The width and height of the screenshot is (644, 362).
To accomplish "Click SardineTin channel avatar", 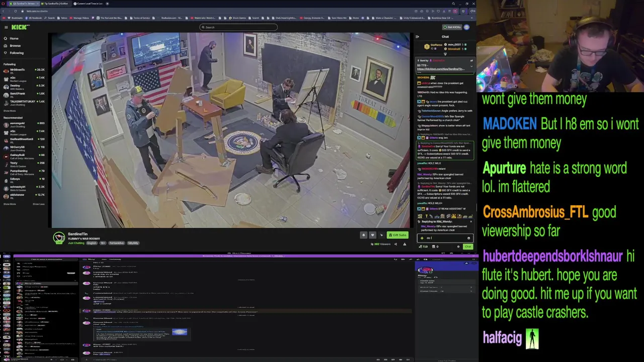I will pos(59,237).
